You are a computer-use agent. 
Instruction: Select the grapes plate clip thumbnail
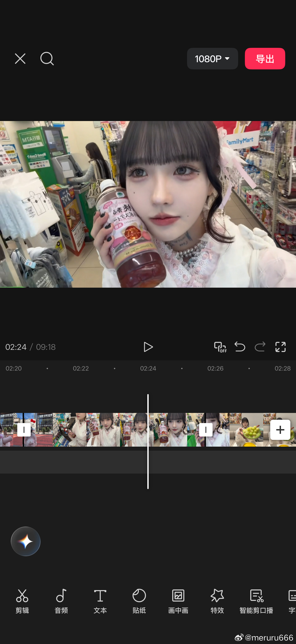click(246, 430)
